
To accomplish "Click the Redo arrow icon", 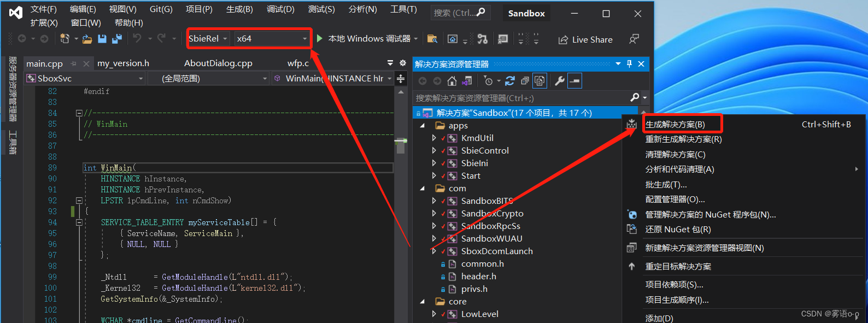I will (161, 38).
